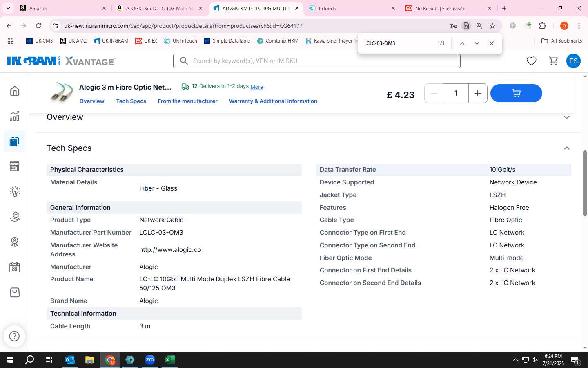Open the delivery More link
The width and height of the screenshot is (588, 368).
coord(256,87)
